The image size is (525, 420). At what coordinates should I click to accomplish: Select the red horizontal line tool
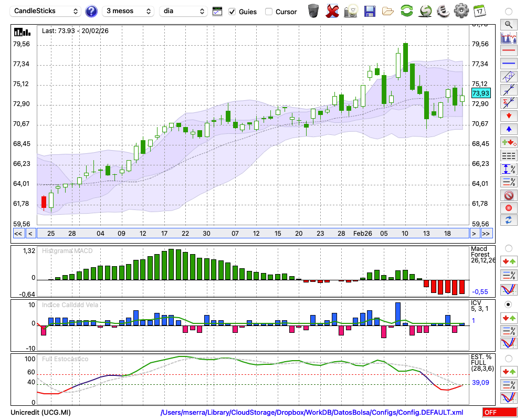(509, 50)
